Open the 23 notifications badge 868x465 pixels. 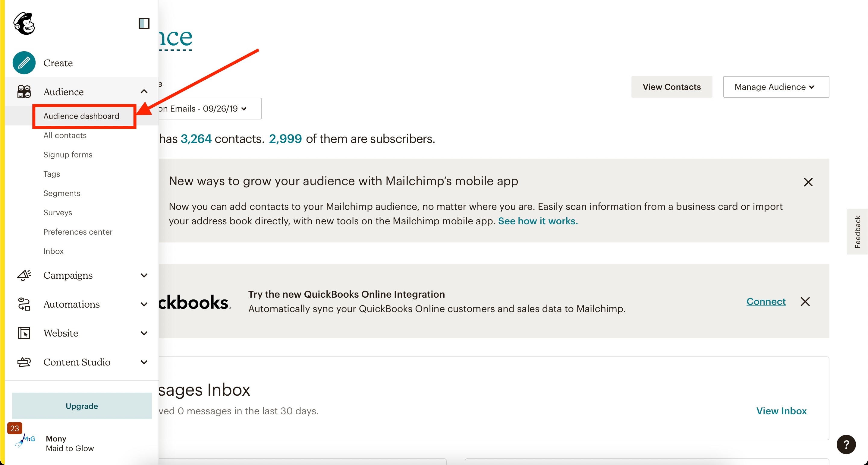click(14, 428)
